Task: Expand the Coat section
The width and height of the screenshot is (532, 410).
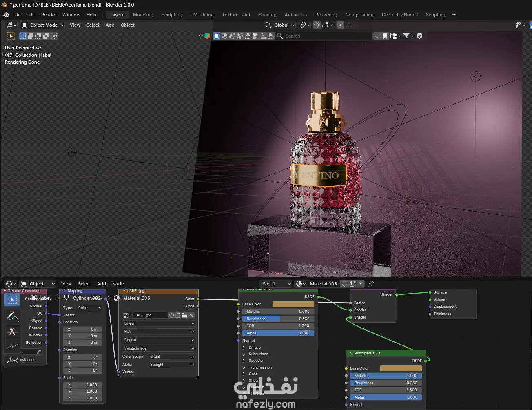Action: pos(244,374)
